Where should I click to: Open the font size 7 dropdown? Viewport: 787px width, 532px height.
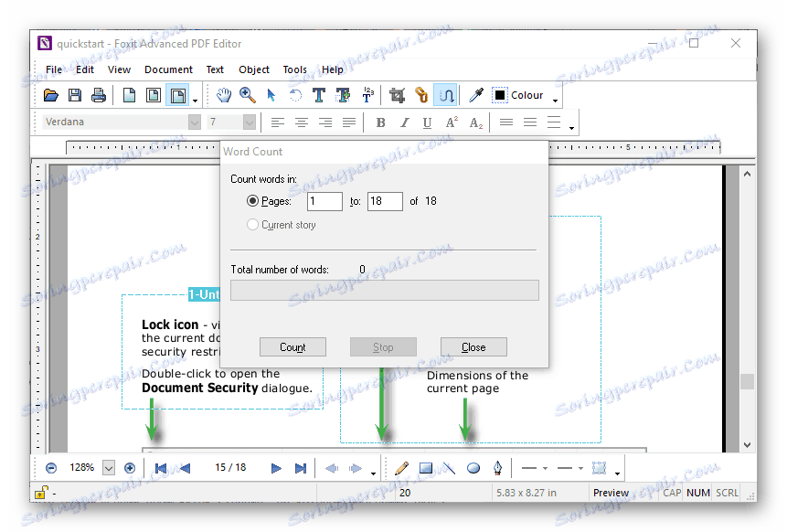pyautogui.click(x=249, y=122)
